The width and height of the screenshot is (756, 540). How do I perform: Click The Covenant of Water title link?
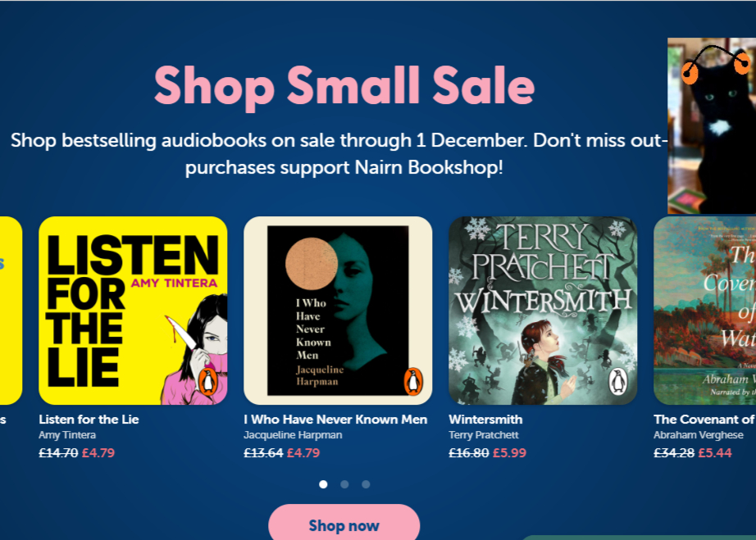click(x=704, y=420)
